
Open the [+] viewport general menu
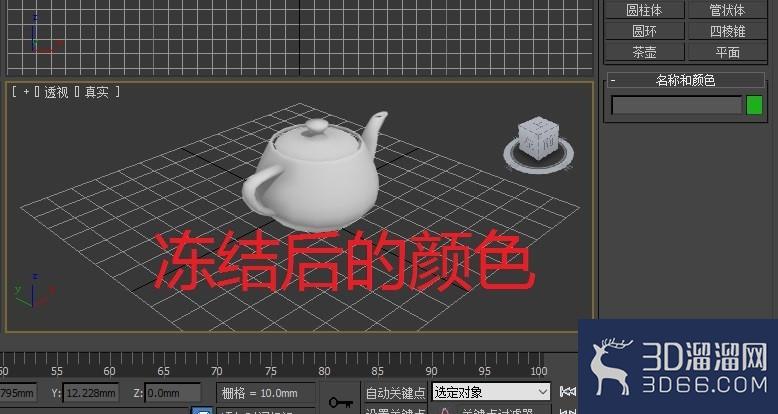pyautogui.click(x=27, y=92)
